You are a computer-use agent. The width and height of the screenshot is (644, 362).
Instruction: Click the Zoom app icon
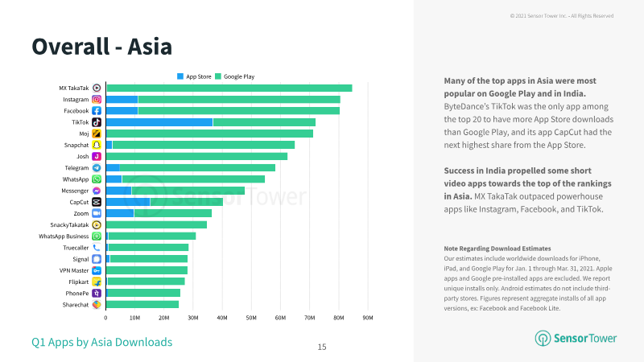tap(97, 213)
